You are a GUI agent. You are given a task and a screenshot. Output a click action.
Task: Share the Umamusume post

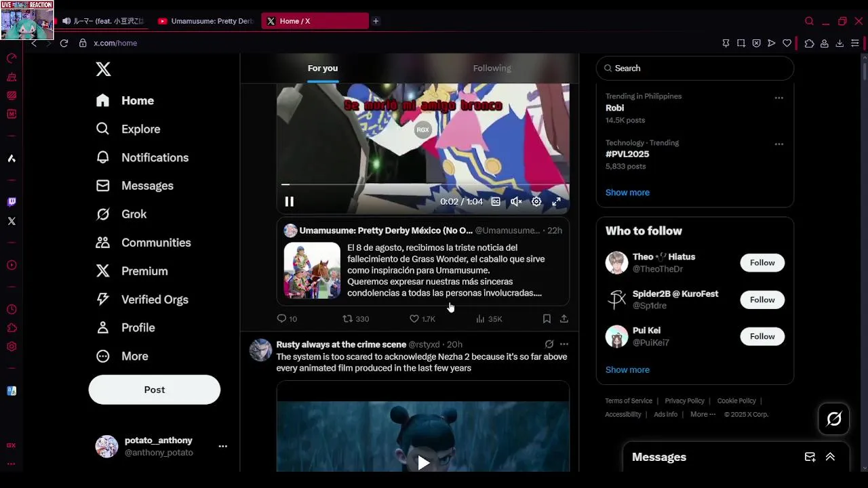pos(564,319)
